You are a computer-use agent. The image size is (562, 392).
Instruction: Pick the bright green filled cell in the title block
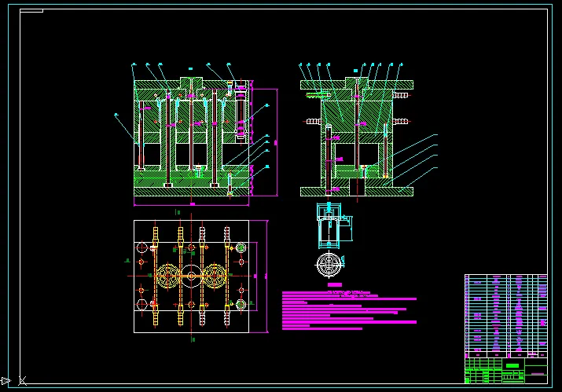click(512, 365)
